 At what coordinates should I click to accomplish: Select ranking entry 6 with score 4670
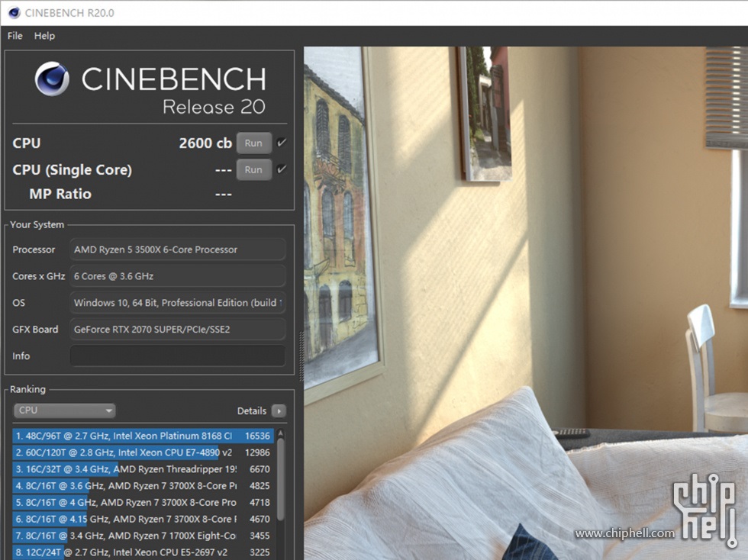tap(143, 519)
